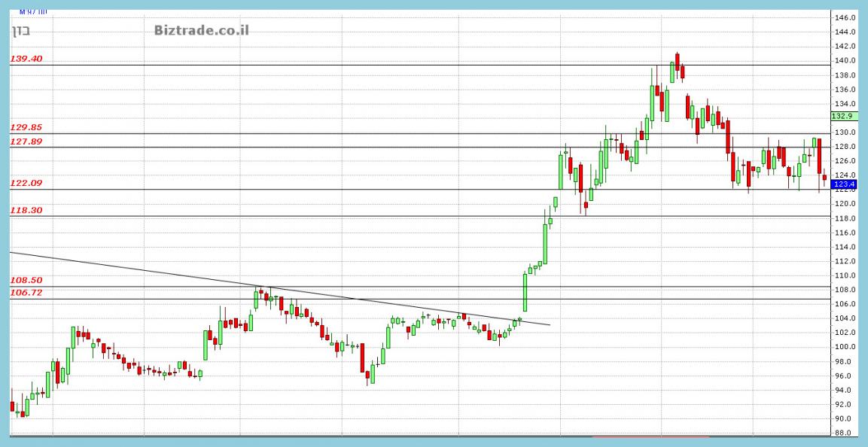Viewport: 868px width, 447px height.
Task: Click the 139.40 resistance level label
Action: (x=26, y=59)
